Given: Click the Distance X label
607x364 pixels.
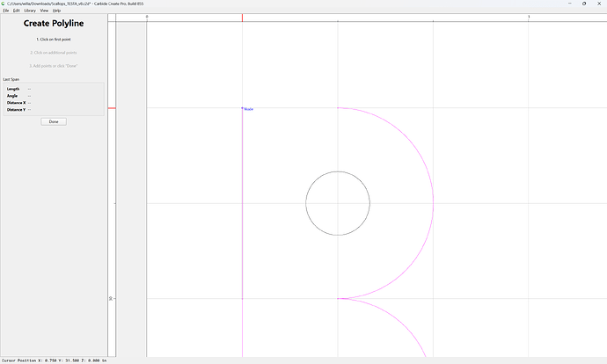Looking at the screenshot, I should click(x=16, y=103).
